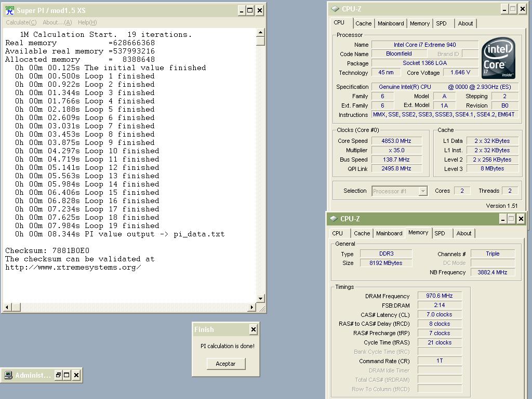Switch to Memory tab in upper CPU-Z
This screenshot has height=399, width=532.
[420, 23]
